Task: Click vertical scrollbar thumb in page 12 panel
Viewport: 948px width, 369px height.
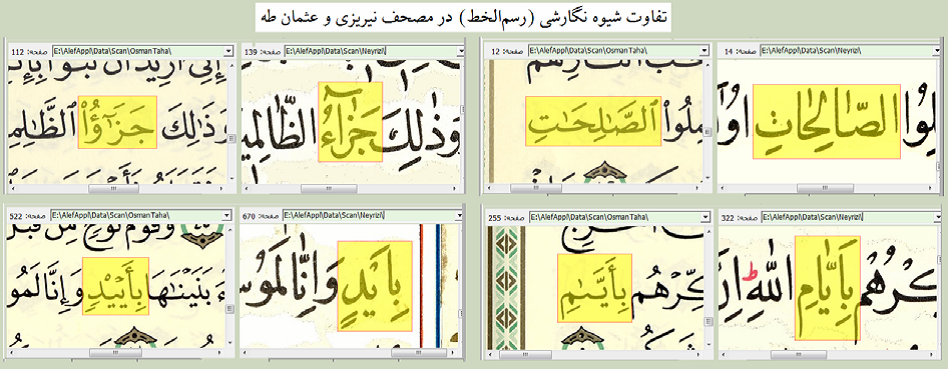Action: tap(706, 132)
